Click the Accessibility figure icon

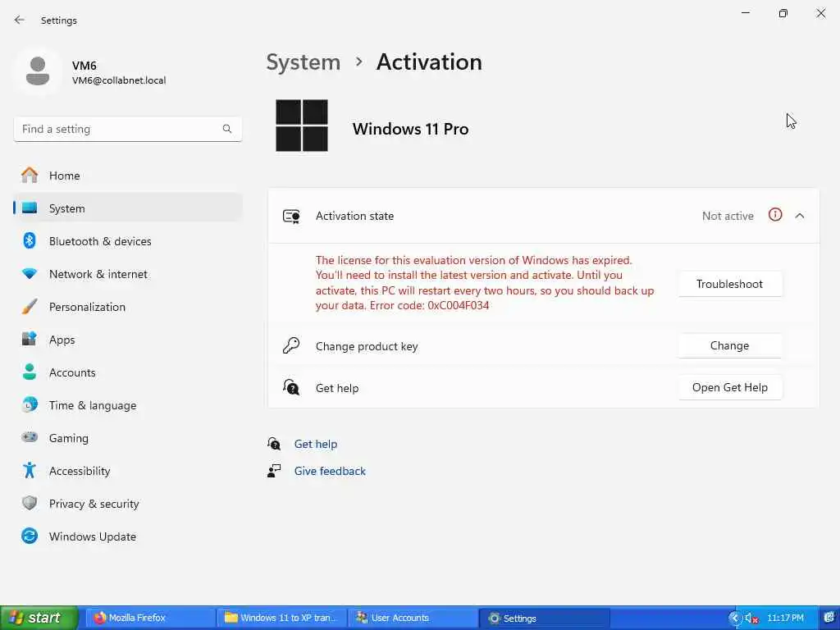point(30,470)
